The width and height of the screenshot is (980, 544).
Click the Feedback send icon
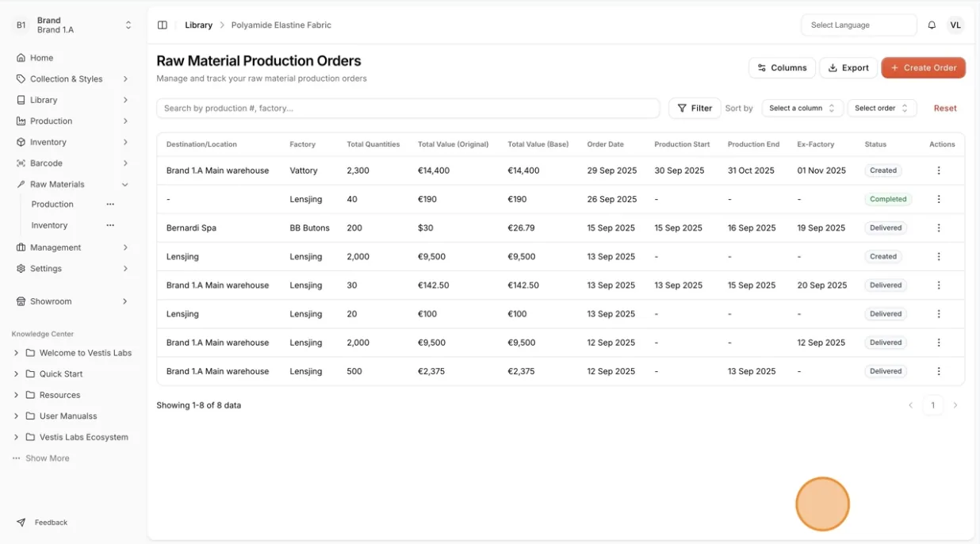21,523
